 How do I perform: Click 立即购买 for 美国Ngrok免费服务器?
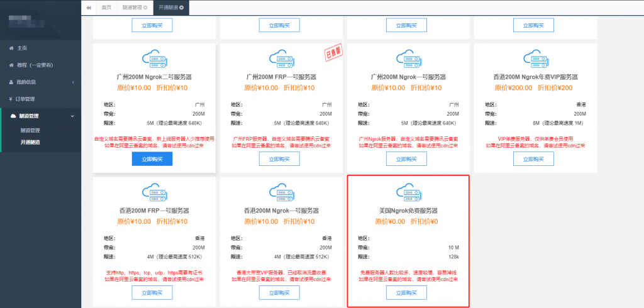[x=407, y=293]
